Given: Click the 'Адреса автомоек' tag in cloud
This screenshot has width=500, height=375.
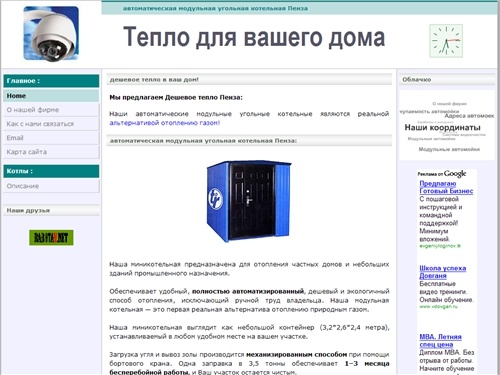Looking at the screenshot, I should click(469, 116).
